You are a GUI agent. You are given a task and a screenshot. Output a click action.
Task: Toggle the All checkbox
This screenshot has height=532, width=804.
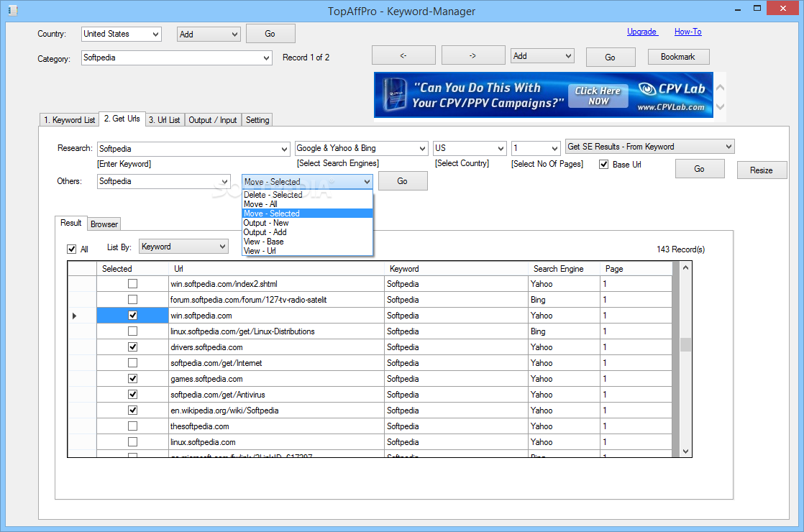[x=72, y=249]
